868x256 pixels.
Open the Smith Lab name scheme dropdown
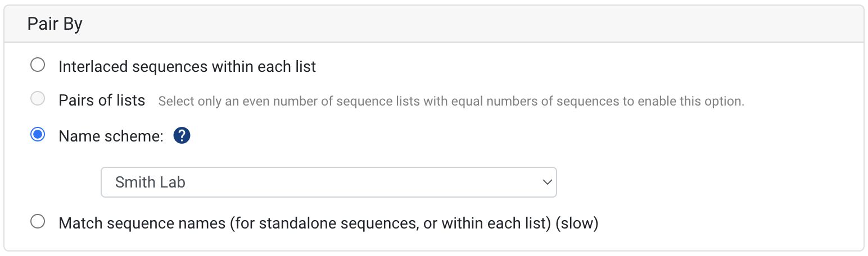tap(329, 182)
